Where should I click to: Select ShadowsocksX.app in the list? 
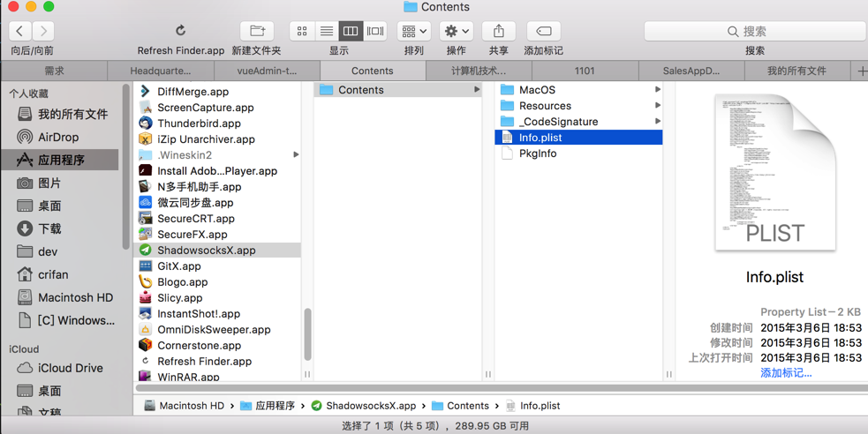coord(217,250)
